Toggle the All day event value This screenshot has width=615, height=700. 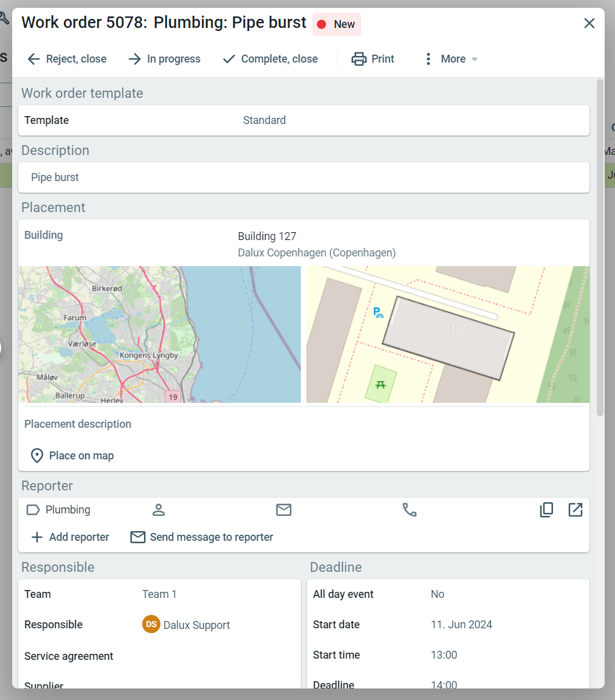tap(438, 594)
